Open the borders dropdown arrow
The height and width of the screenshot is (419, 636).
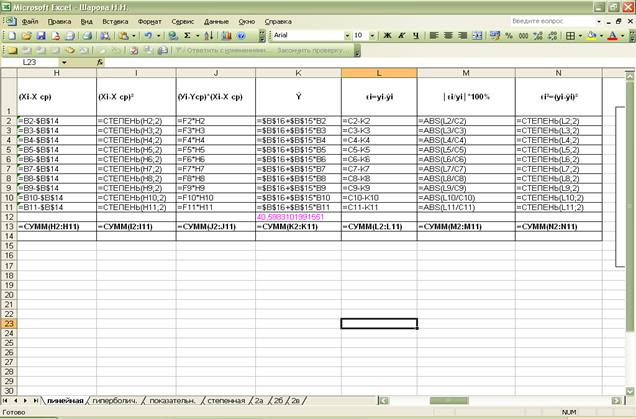click(580, 36)
